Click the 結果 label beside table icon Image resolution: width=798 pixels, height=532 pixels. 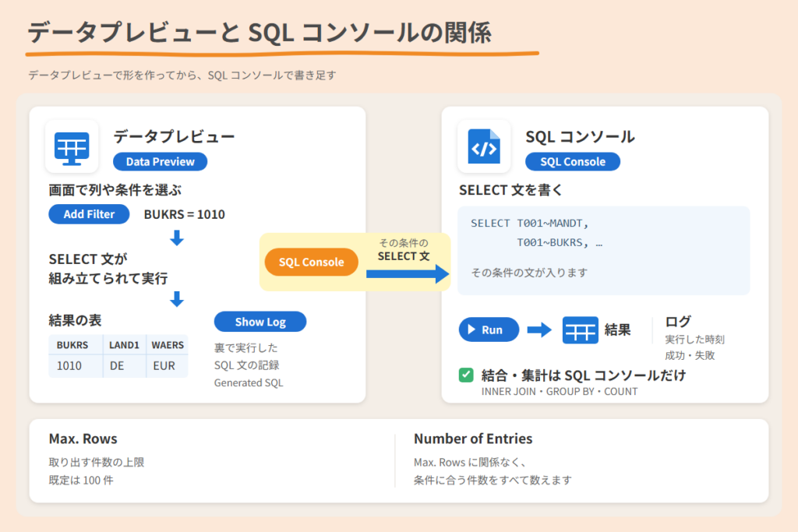tap(618, 330)
